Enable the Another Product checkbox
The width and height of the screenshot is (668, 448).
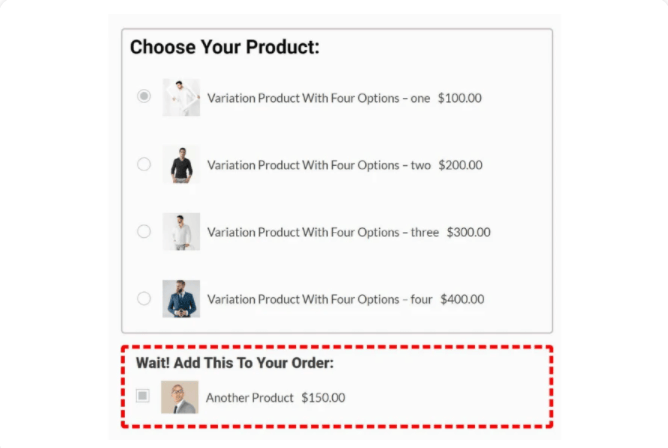[x=143, y=396]
